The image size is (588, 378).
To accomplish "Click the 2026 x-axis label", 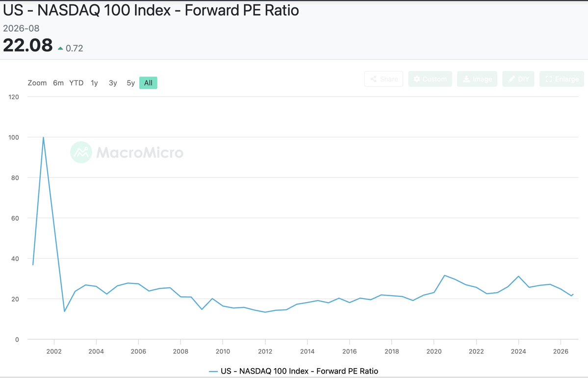I will pyautogui.click(x=561, y=352).
